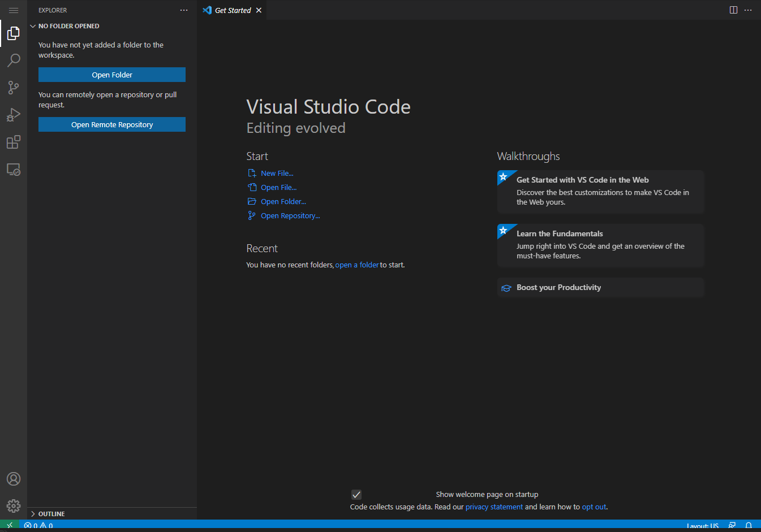Open the Learn the Fundamentals walkthrough
The height and width of the screenshot is (532, 761).
[601, 245]
